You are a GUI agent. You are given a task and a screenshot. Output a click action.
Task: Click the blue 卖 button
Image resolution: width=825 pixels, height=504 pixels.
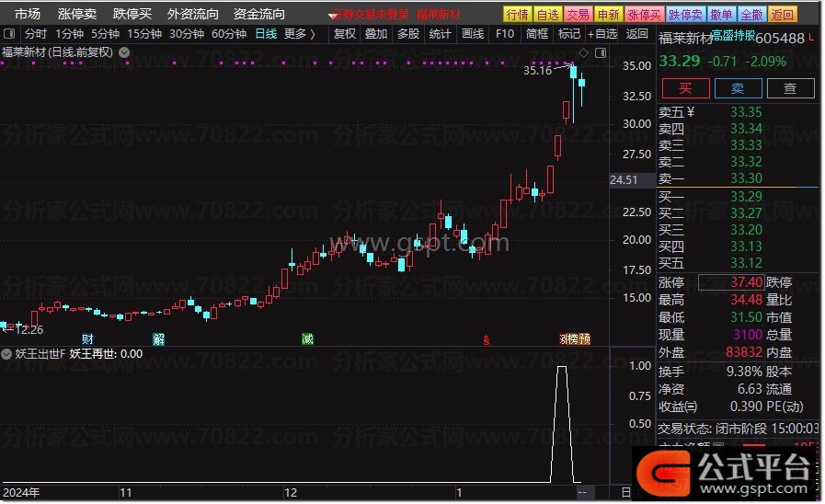pos(739,88)
